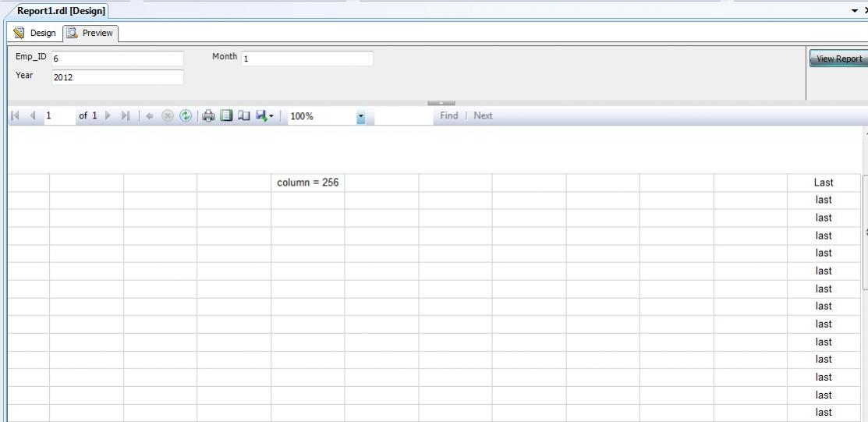Viewport: 868px width, 422px height.
Task: Click the find text search box
Action: [403, 115]
